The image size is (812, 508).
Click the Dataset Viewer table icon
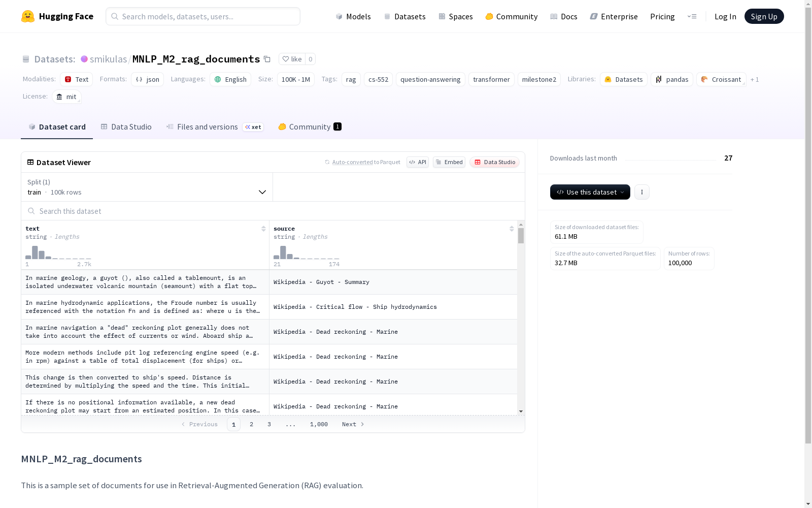pos(30,162)
